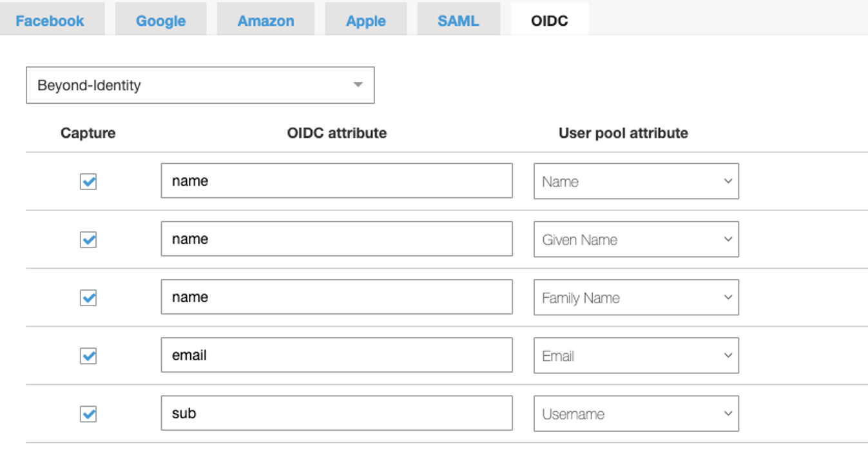Switch to the SAML tab
Screen dimensions: 868x457
coord(458,21)
